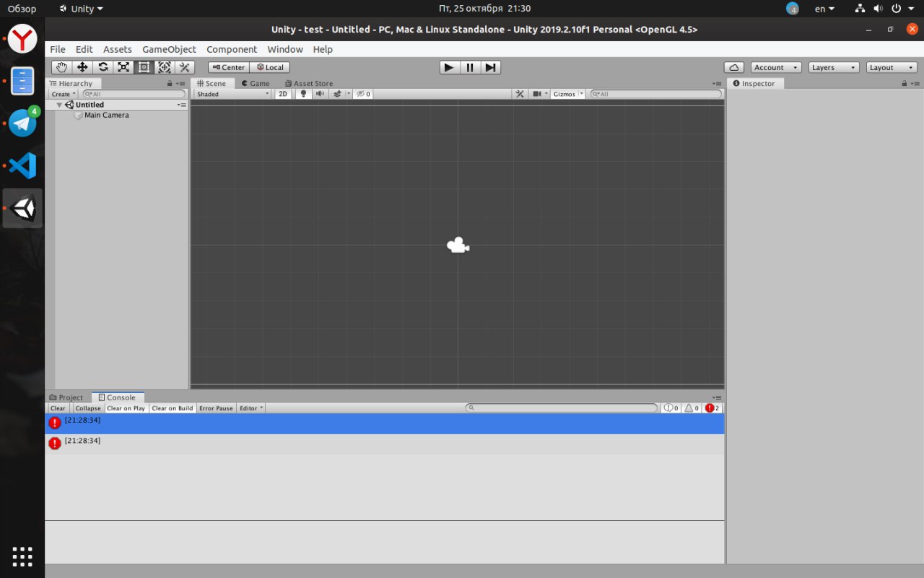This screenshot has width=924, height=578.
Task: Start Play mode
Action: click(x=449, y=67)
